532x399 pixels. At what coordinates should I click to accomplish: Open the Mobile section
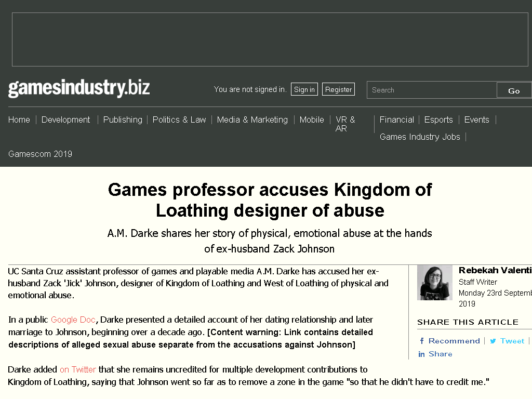click(312, 120)
